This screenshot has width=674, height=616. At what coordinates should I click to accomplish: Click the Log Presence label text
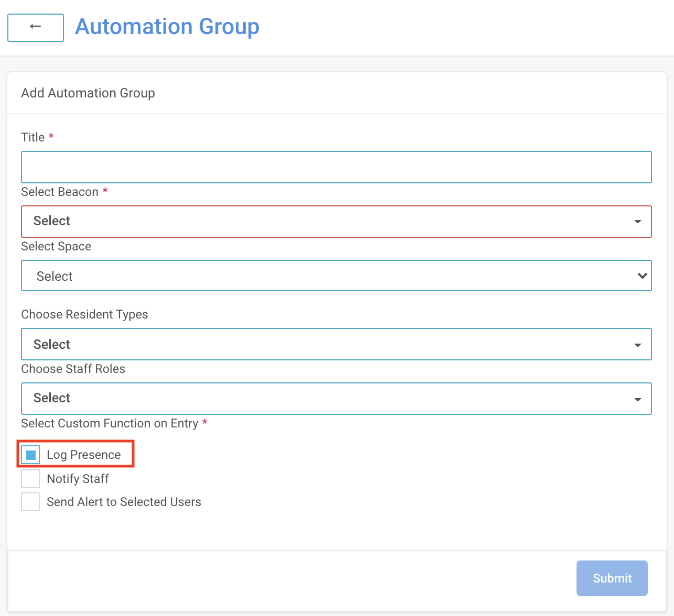(x=84, y=455)
